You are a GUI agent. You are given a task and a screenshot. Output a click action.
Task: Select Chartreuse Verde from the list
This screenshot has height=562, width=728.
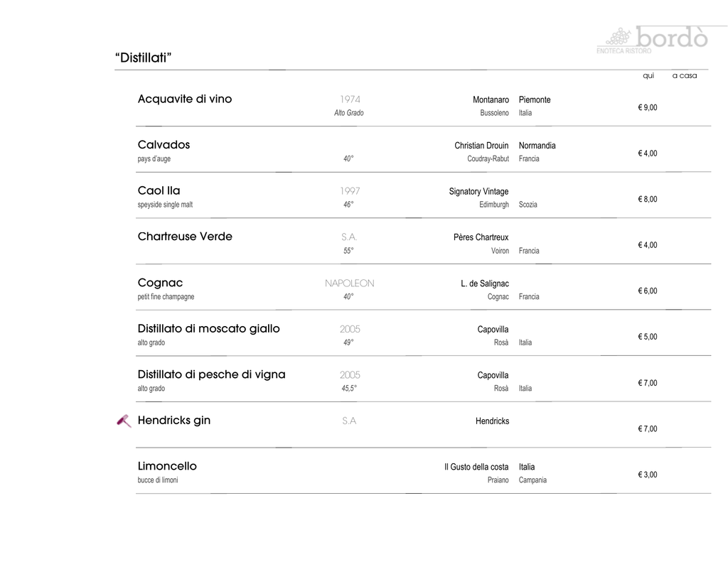click(185, 237)
